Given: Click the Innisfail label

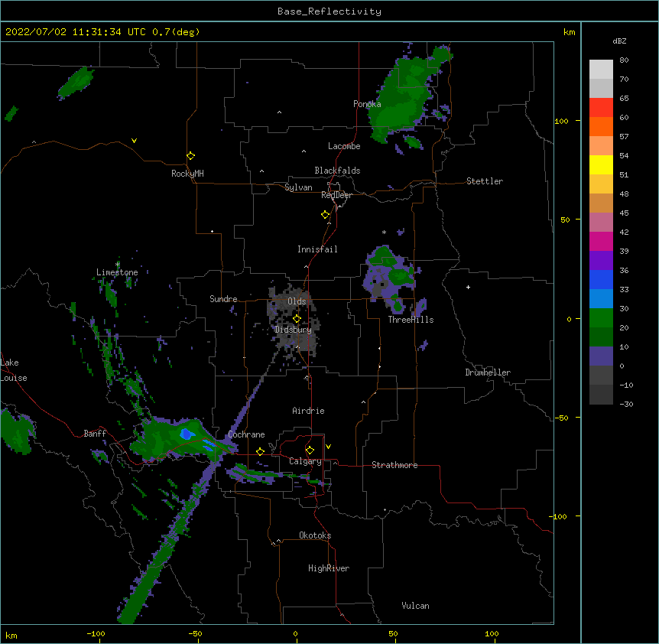Looking at the screenshot, I should pyautogui.click(x=317, y=249).
